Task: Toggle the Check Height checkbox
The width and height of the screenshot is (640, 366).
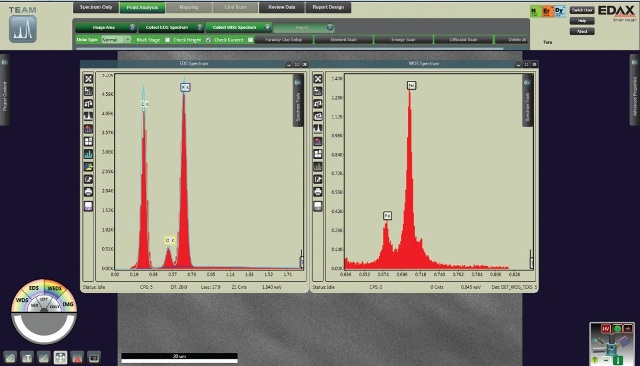Action: 208,40
